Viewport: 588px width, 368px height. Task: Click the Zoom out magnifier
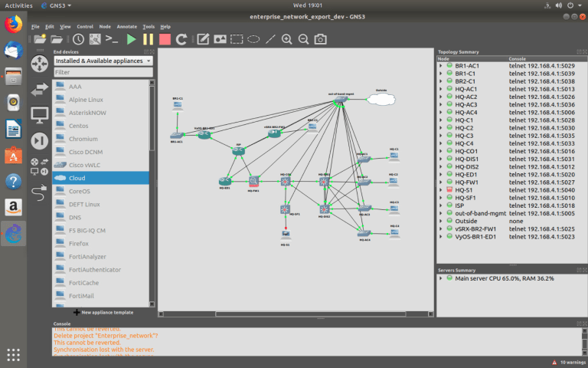click(x=303, y=39)
